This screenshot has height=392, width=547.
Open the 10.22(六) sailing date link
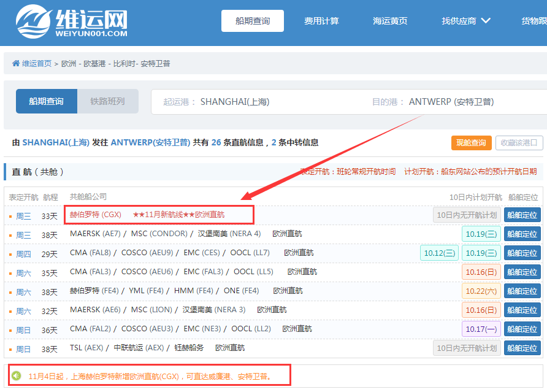click(481, 291)
